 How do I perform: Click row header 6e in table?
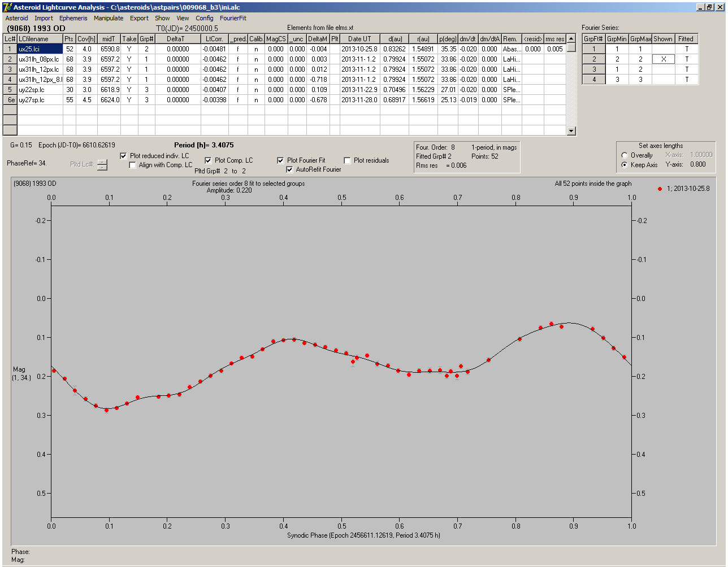pos(10,100)
